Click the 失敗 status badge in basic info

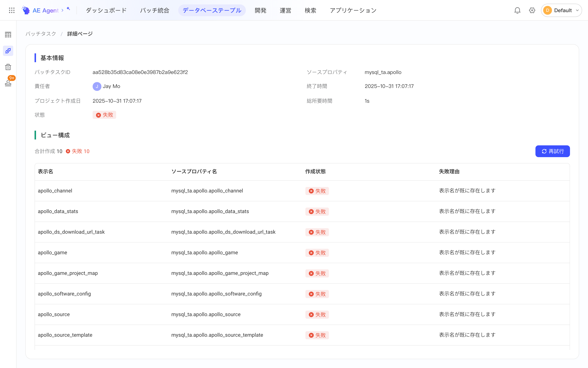pyautogui.click(x=104, y=115)
